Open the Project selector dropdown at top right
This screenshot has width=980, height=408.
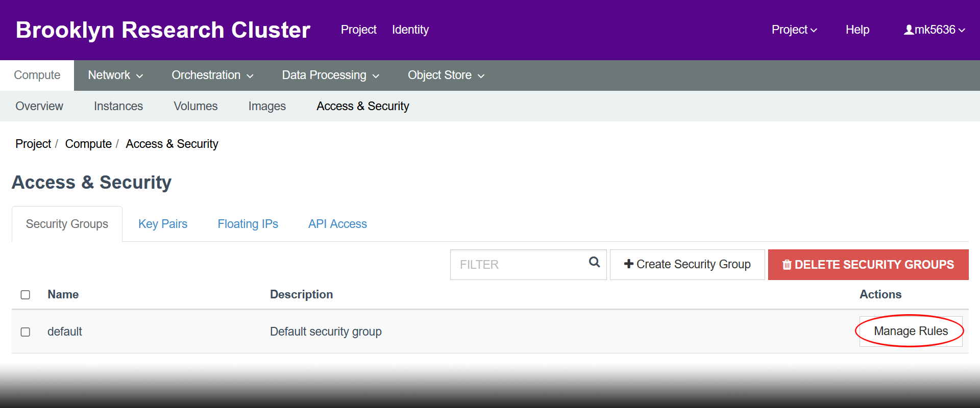794,30
